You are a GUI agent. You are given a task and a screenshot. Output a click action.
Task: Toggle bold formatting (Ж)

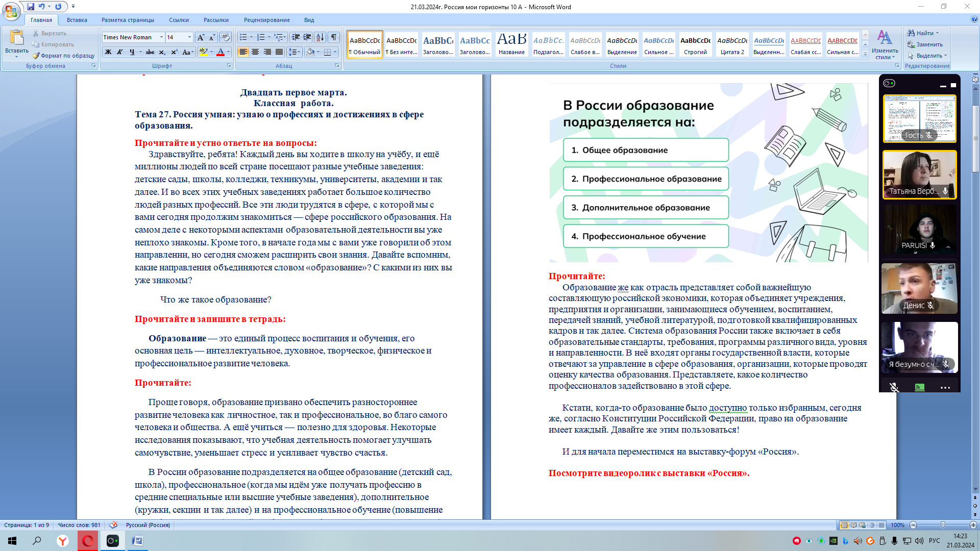108,52
